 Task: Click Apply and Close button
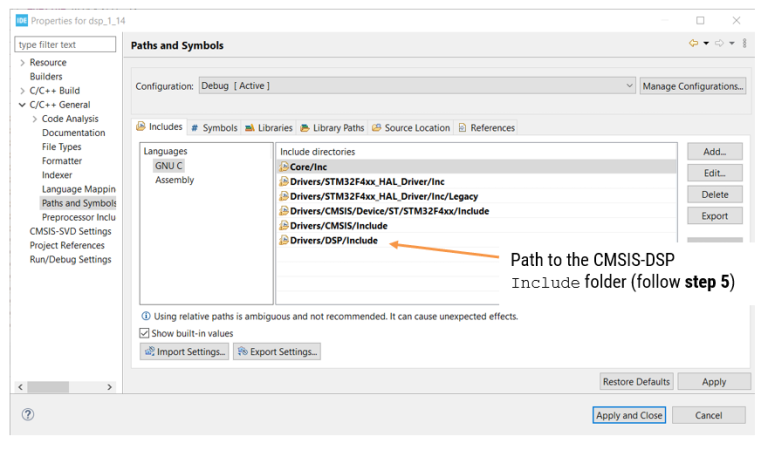click(629, 415)
